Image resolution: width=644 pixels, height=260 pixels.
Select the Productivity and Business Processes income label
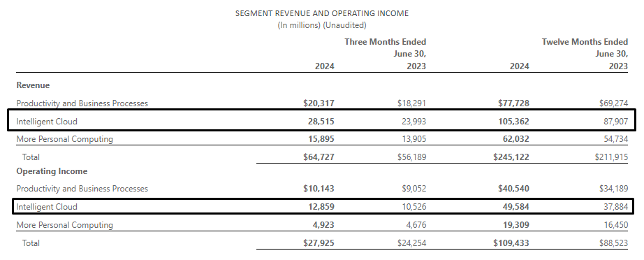pos(82,189)
